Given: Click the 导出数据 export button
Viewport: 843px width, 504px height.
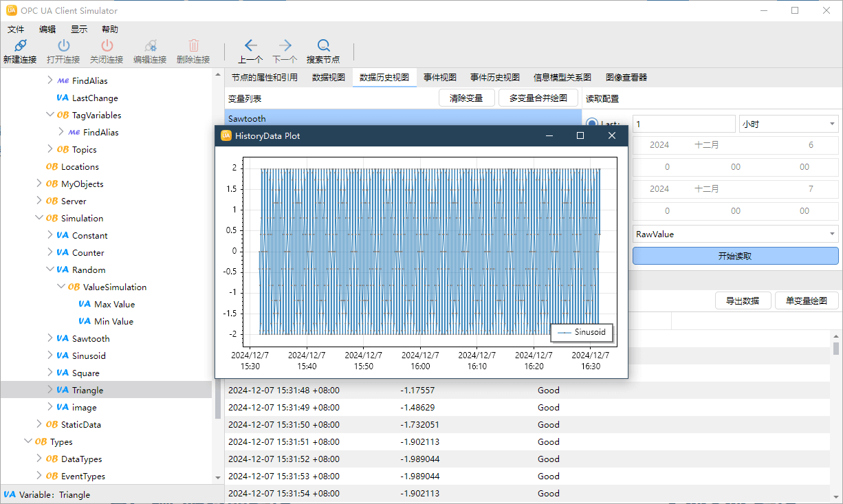Looking at the screenshot, I should [x=743, y=300].
